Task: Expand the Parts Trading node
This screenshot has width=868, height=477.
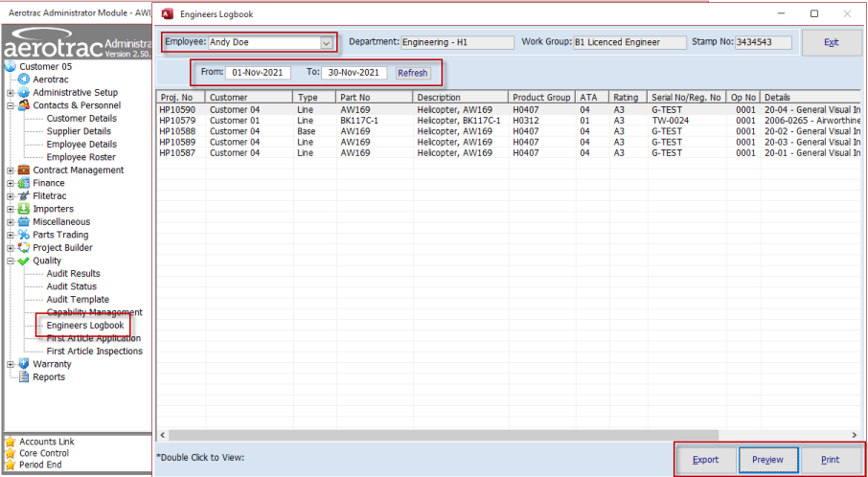Action: coord(10,235)
